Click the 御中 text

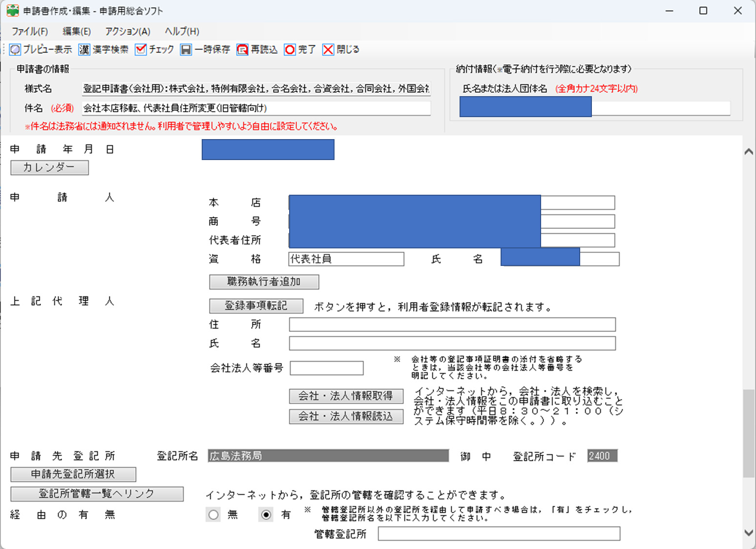coord(476,456)
